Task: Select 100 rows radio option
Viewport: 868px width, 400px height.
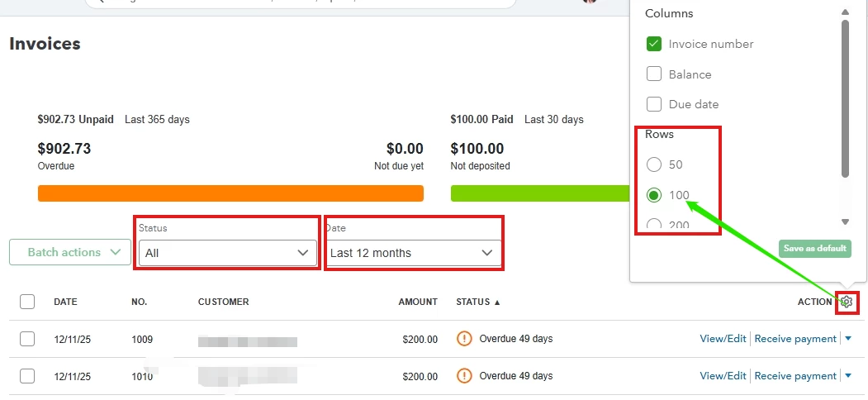Action: [654, 195]
